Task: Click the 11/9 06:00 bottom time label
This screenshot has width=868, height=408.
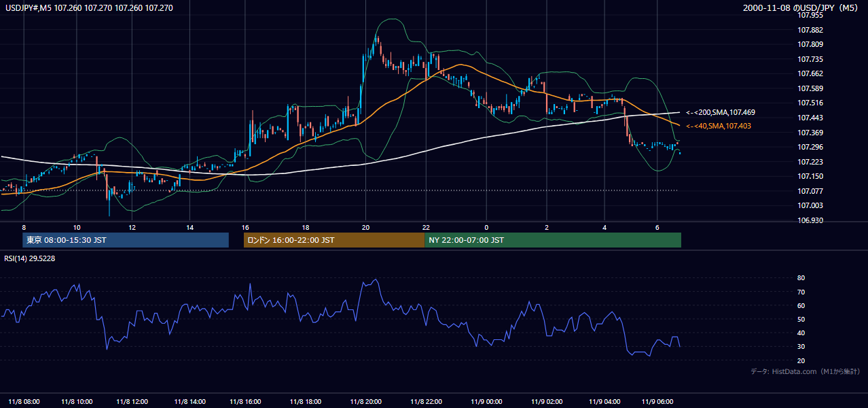Action: (x=658, y=401)
